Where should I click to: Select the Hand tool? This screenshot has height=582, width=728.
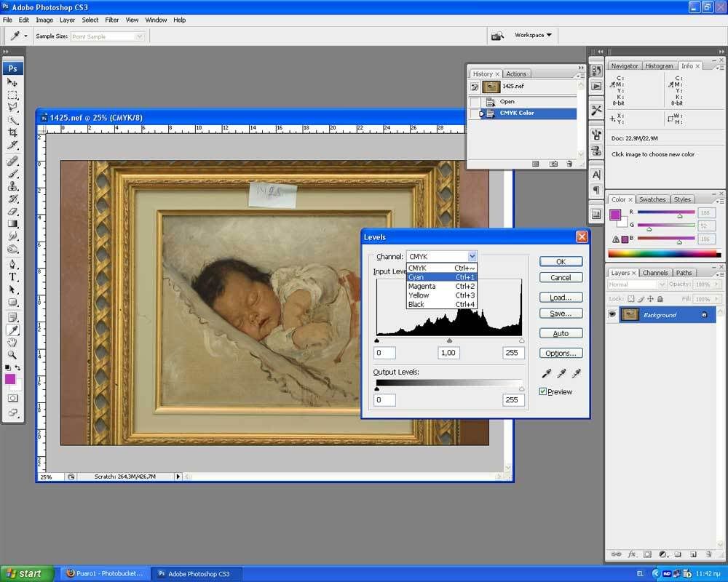(12, 343)
